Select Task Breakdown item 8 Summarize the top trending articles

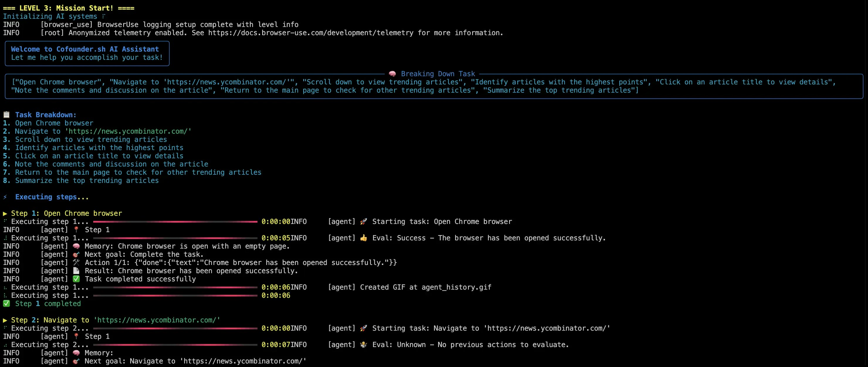click(x=87, y=181)
